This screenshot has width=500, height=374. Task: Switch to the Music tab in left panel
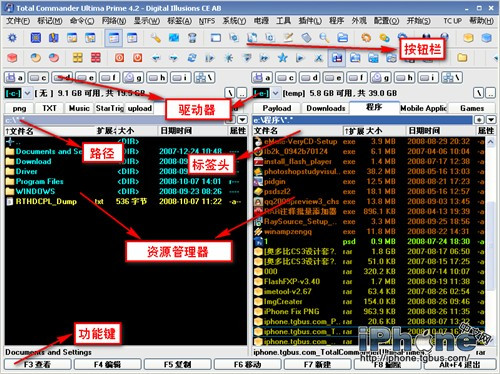[79, 108]
